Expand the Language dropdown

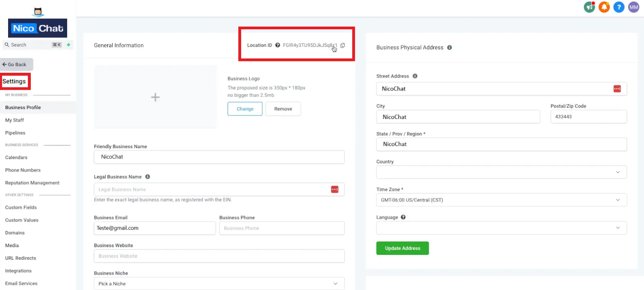(502, 228)
